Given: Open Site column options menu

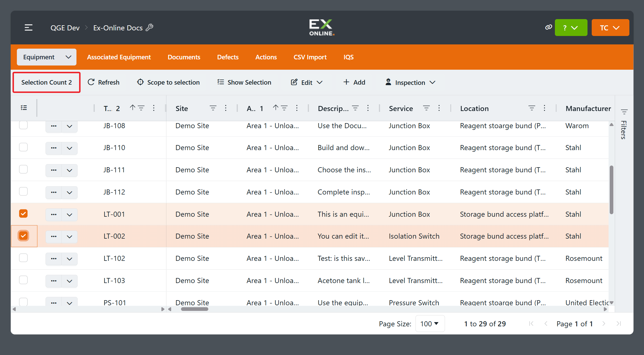Looking at the screenshot, I should pos(226,108).
